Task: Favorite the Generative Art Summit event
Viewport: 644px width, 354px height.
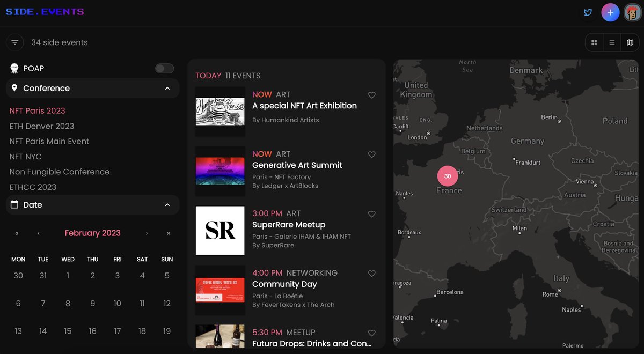Action: point(371,154)
